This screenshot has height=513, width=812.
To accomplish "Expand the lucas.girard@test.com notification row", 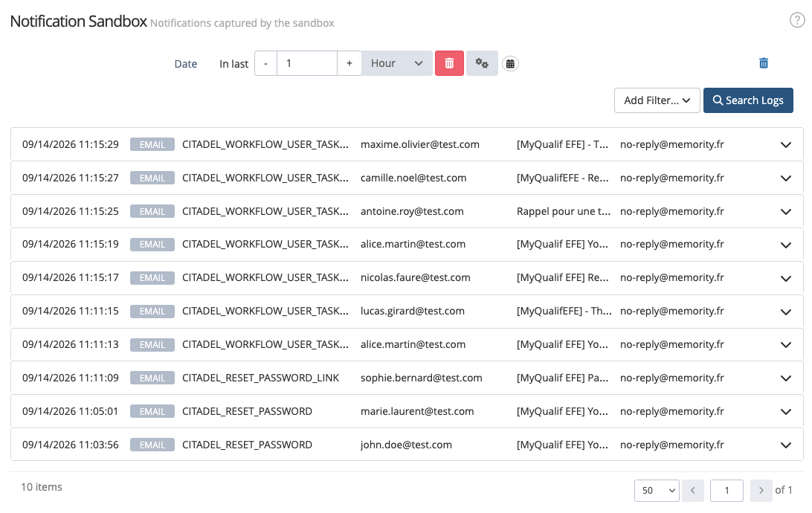I will pos(785,312).
